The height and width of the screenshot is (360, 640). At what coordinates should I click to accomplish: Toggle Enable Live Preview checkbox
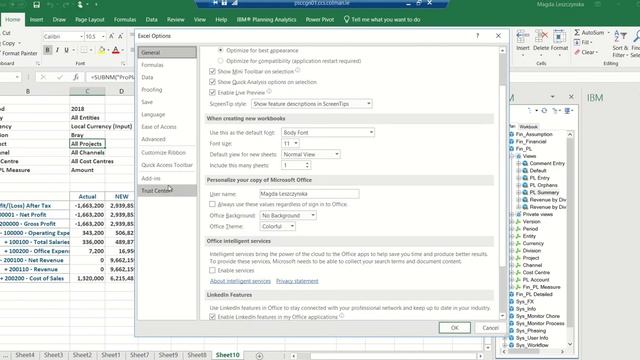[212, 93]
